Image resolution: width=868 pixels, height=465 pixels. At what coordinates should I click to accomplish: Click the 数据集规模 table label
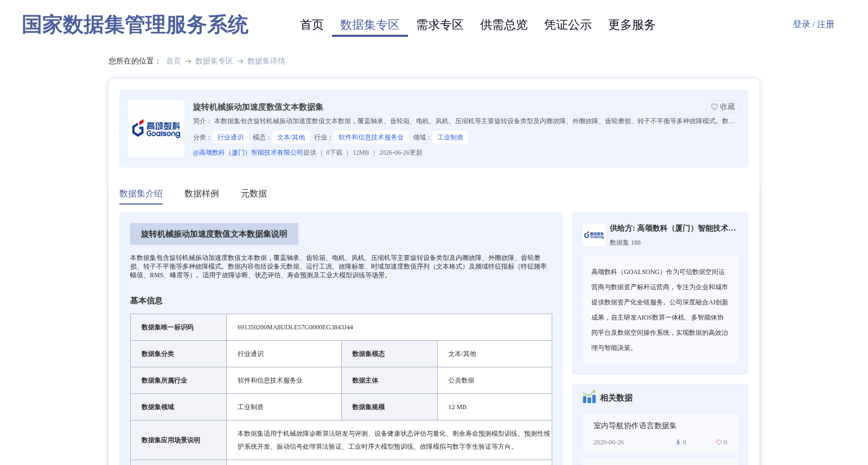368,407
